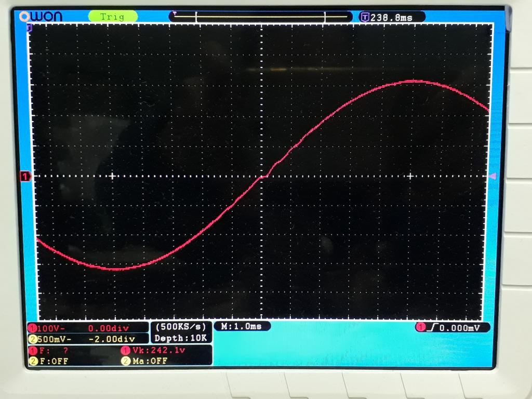
Task: Click the left cross cursor on center line
Action: pos(112,176)
